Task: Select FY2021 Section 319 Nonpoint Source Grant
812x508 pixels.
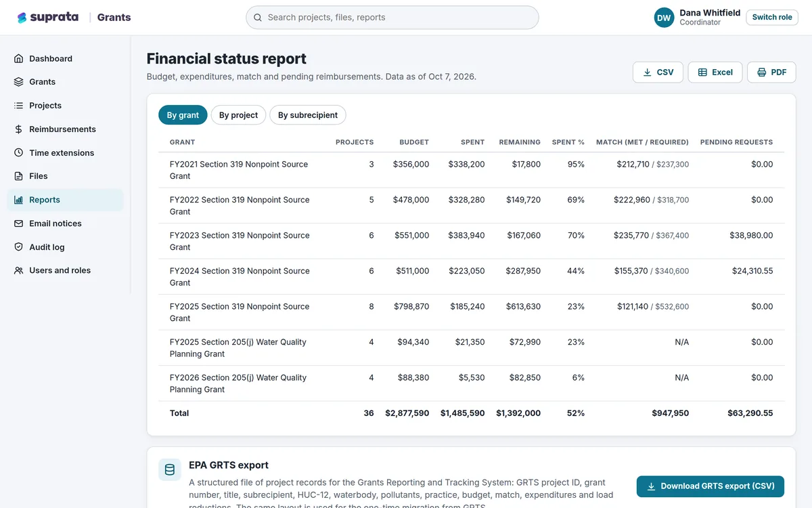Action: (x=239, y=170)
